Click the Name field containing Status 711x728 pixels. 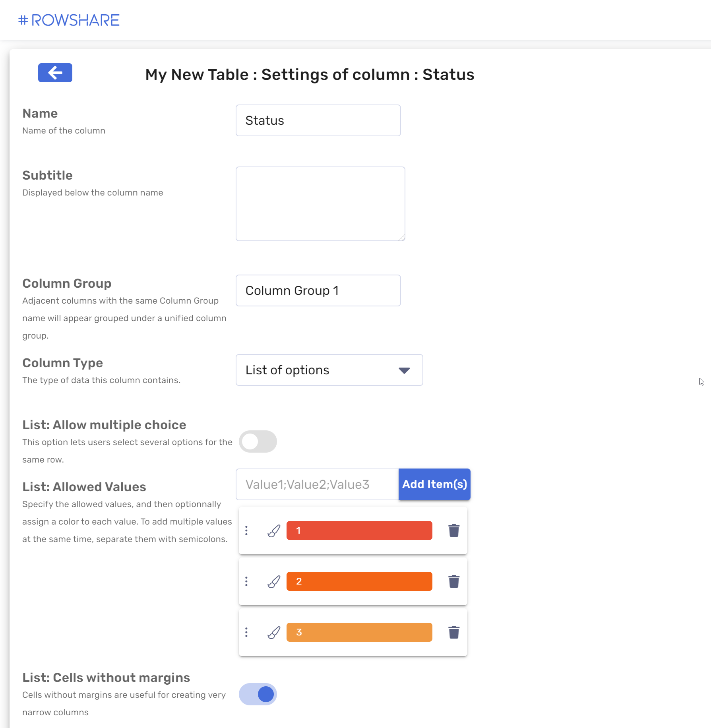pos(318,120)
